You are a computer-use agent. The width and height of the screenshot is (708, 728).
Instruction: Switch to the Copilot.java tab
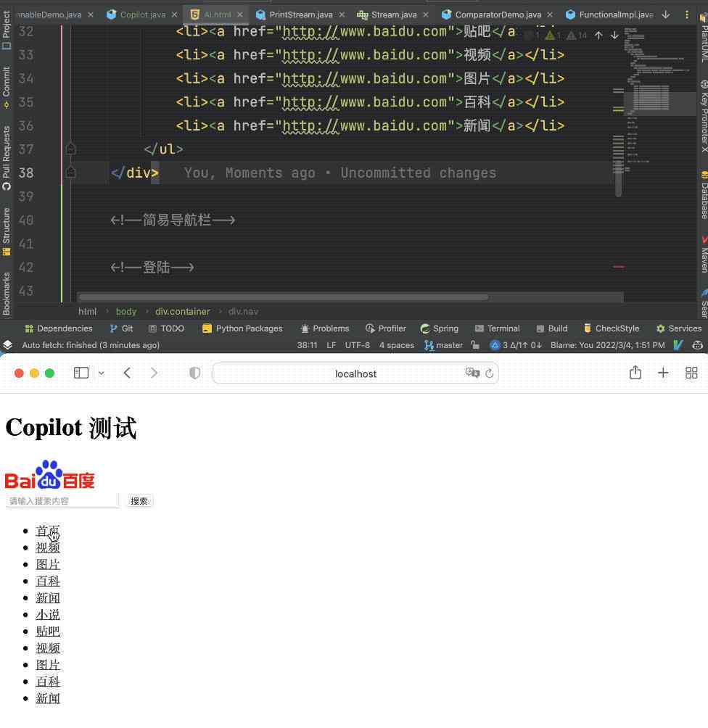(143, 15)
